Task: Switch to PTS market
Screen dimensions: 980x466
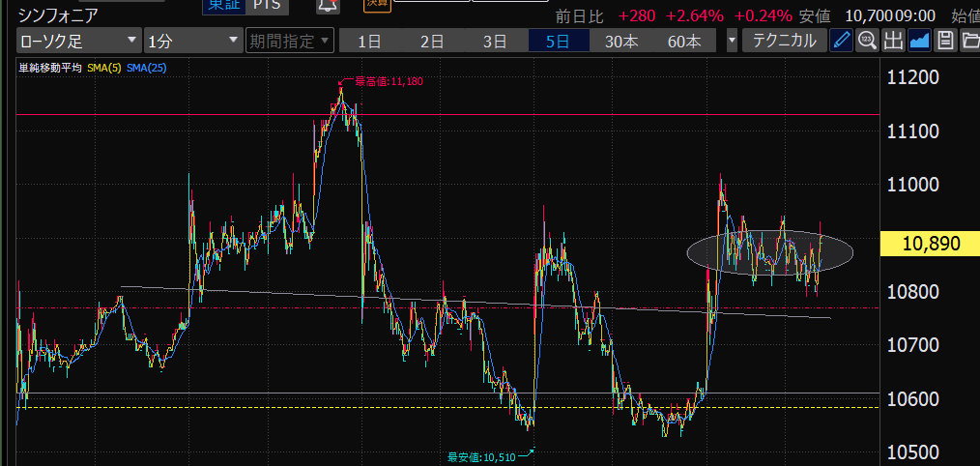Action: pyautogui.click(x=267, y=5)
